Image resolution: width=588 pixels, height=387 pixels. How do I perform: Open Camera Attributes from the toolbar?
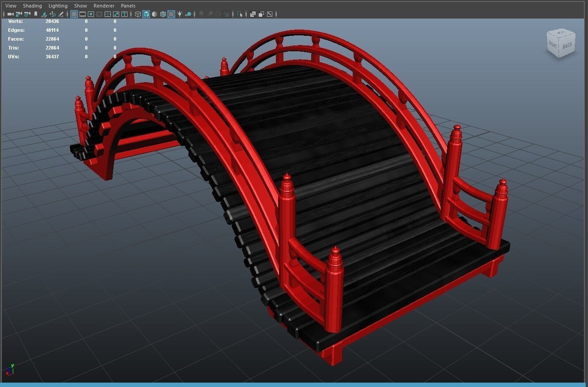tap(27, 14)
